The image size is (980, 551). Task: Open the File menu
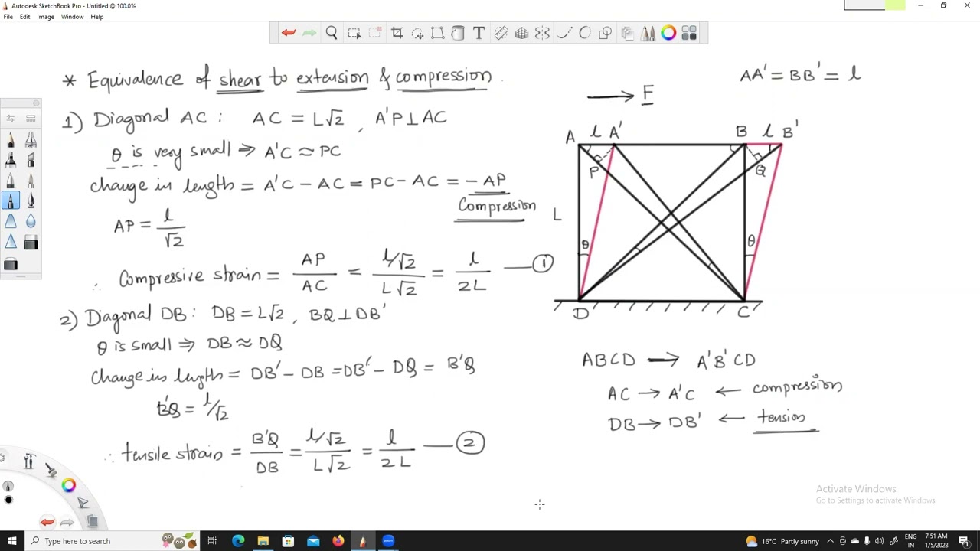point(8,17)
